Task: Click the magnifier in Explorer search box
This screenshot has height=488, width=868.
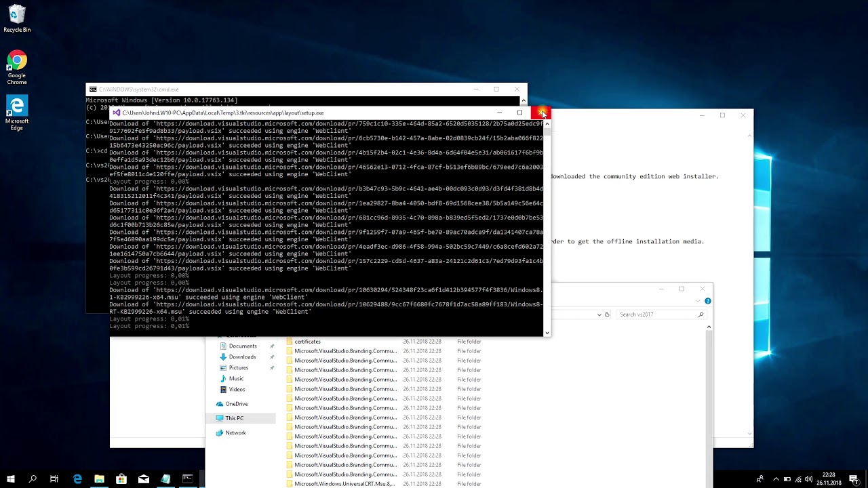Action: [701, 314]
